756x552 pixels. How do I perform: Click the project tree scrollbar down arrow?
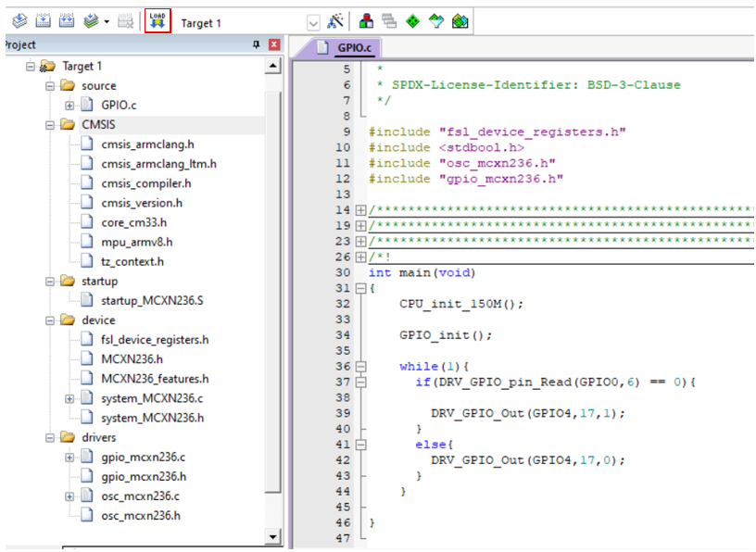tap(272, 536)
